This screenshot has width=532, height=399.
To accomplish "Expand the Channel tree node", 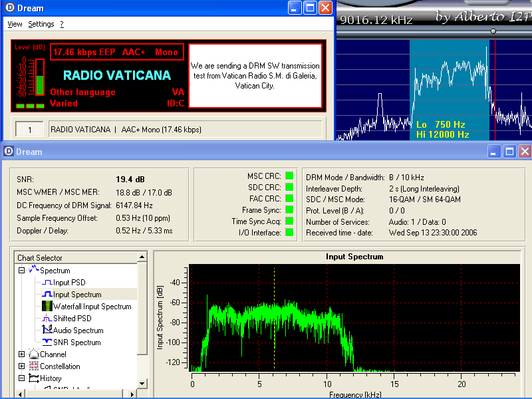I will pos(21,354).
